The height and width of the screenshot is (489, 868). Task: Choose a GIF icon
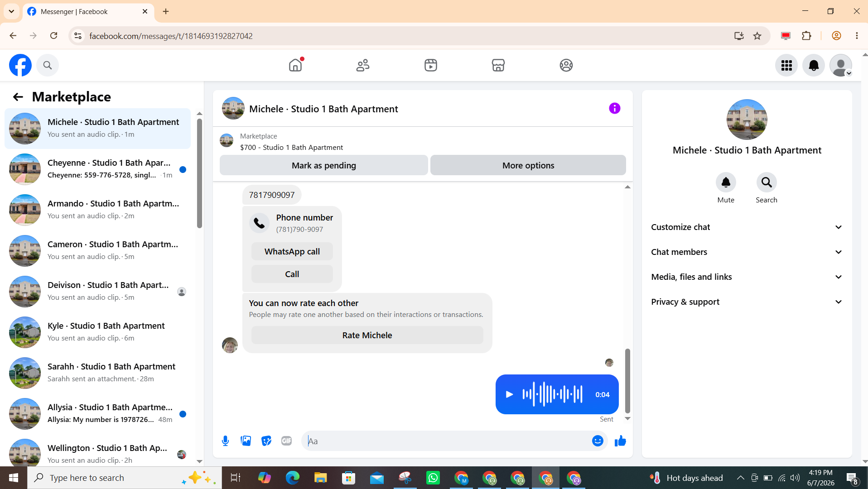point(286,441)
